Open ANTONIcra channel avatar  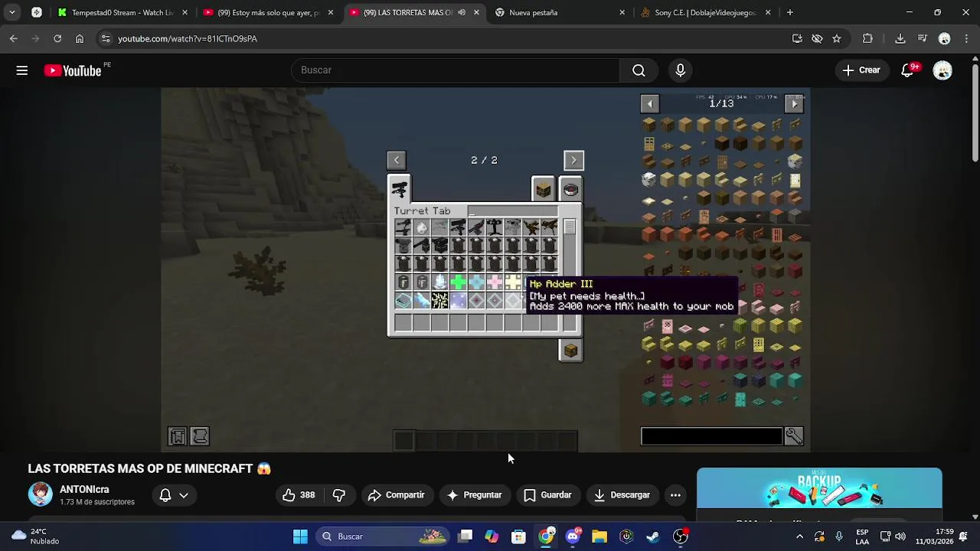pos(41,494)
